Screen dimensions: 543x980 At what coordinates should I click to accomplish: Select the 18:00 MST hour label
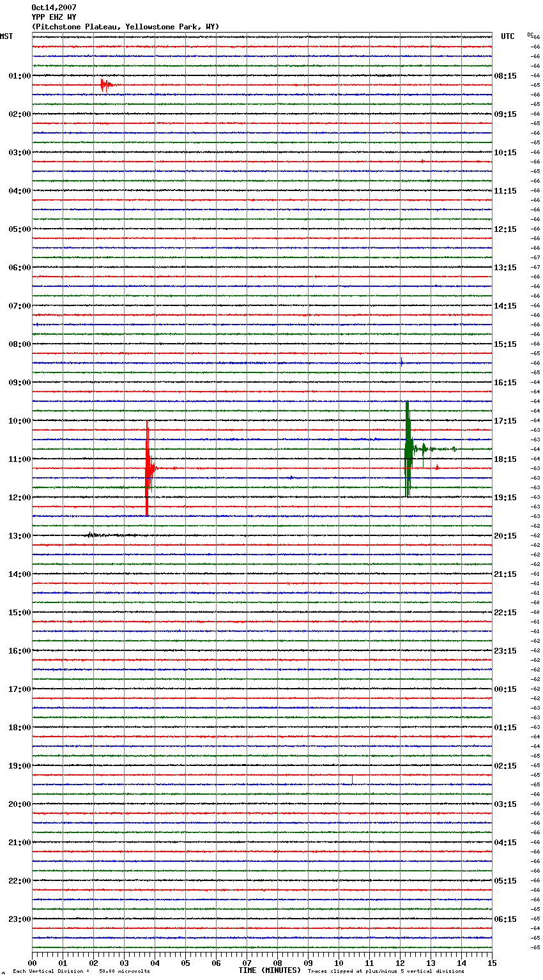[x=19, y=728]
